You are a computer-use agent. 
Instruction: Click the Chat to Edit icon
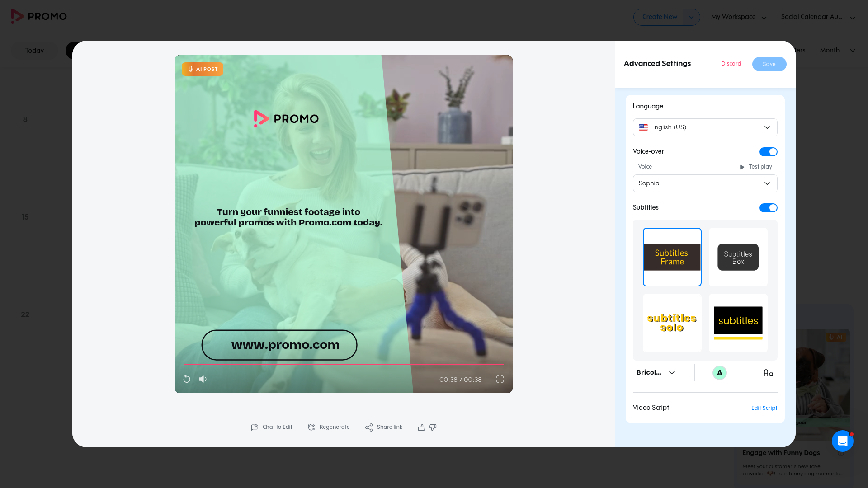[x=255, y=427]
